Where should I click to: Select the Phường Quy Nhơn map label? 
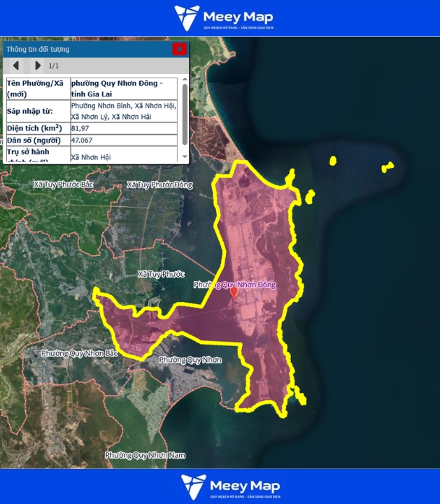point(190,360)
